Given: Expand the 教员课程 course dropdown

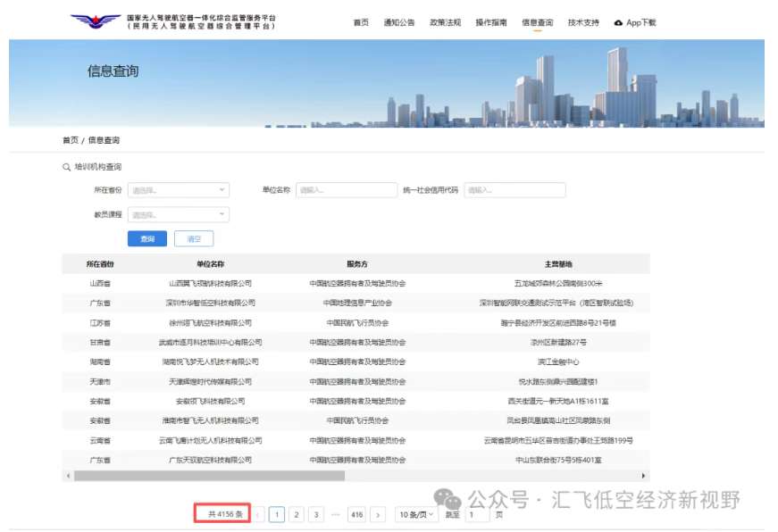Looking at the screenshot, I should point(179,214).
